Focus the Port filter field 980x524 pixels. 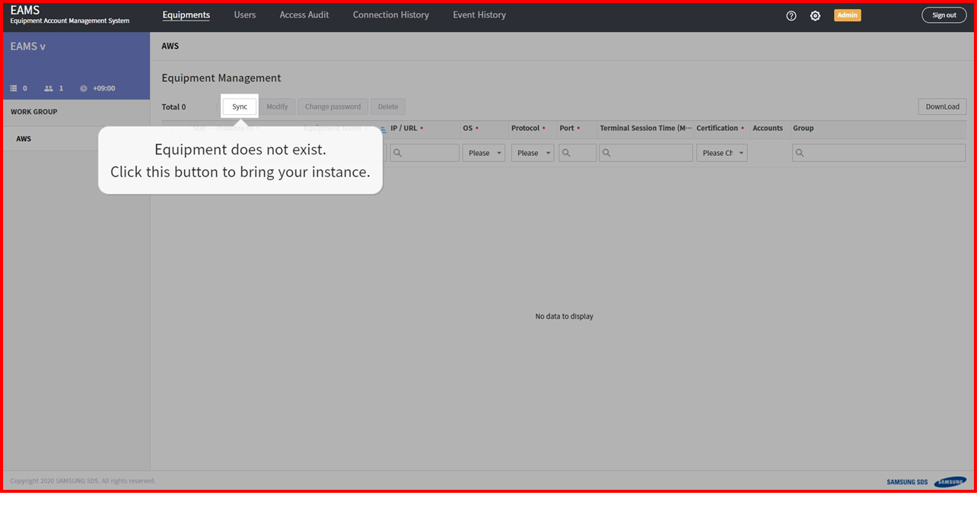578,153
